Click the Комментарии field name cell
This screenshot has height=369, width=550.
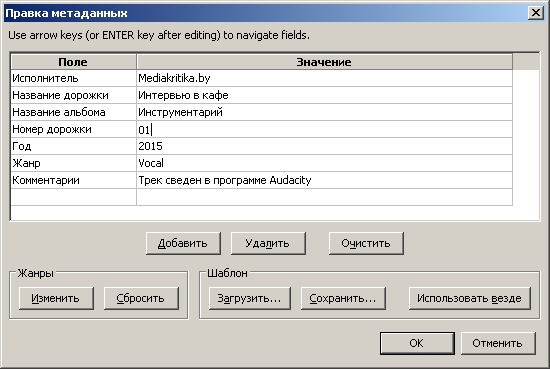(x=74, y=180)
